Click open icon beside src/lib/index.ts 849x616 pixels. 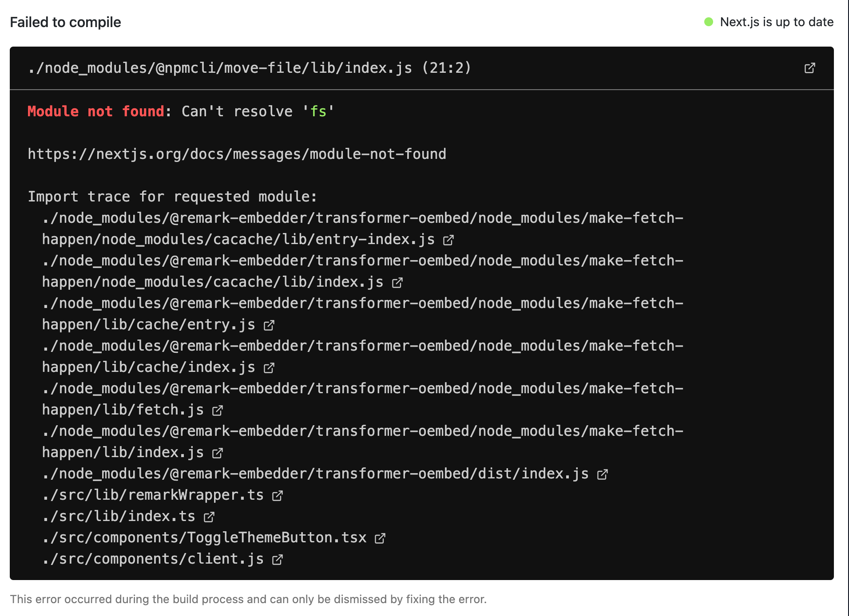209,517
